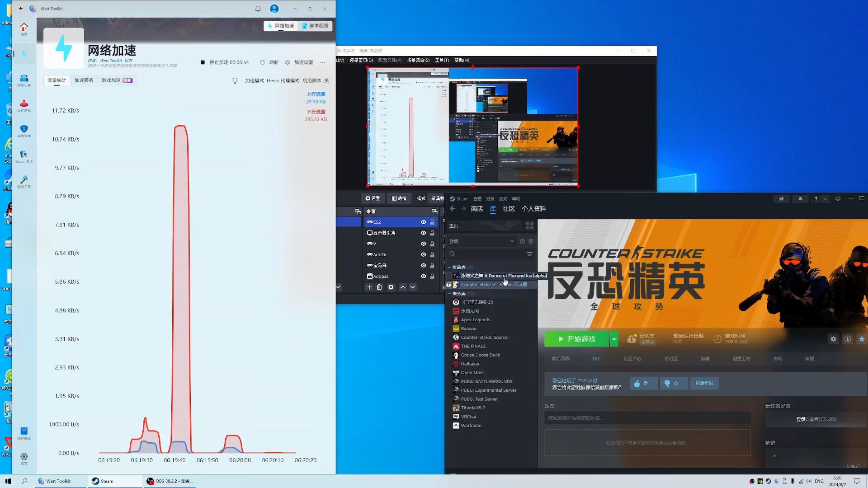Collapse the 收藏夹 category in Steam
The width and height of the screenshot is (868, 488).
coord(449,267)
